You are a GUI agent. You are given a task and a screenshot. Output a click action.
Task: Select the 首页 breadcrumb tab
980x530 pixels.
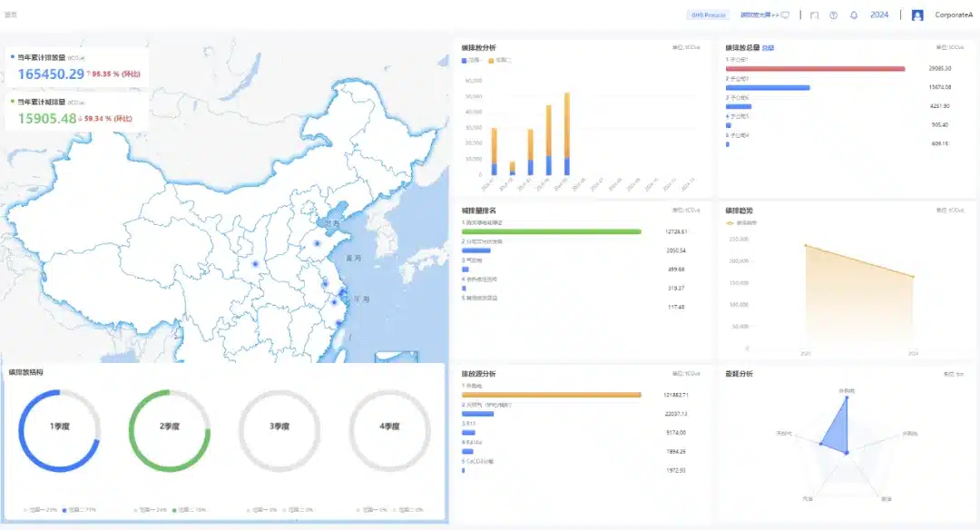(x=13, y=15)
